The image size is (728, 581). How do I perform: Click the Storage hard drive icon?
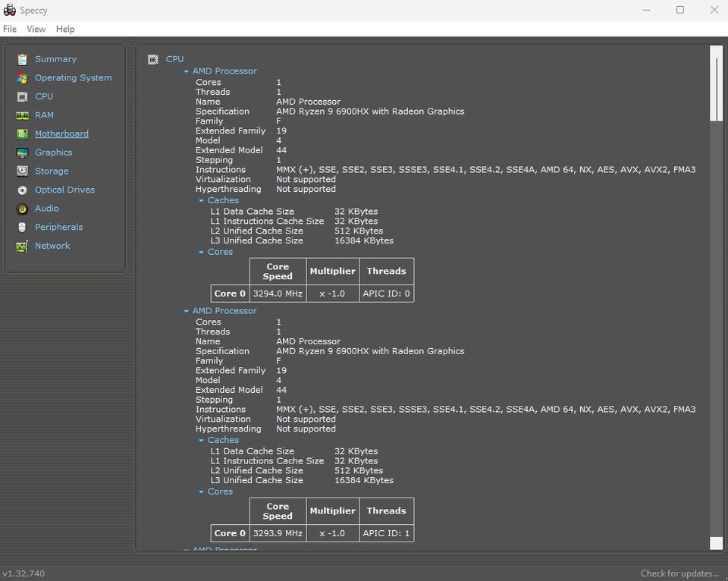click(22, 171)
